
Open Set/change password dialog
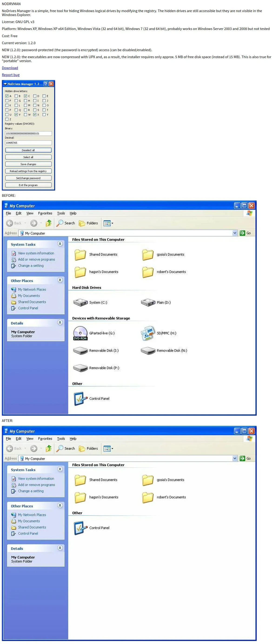[28, 178]
